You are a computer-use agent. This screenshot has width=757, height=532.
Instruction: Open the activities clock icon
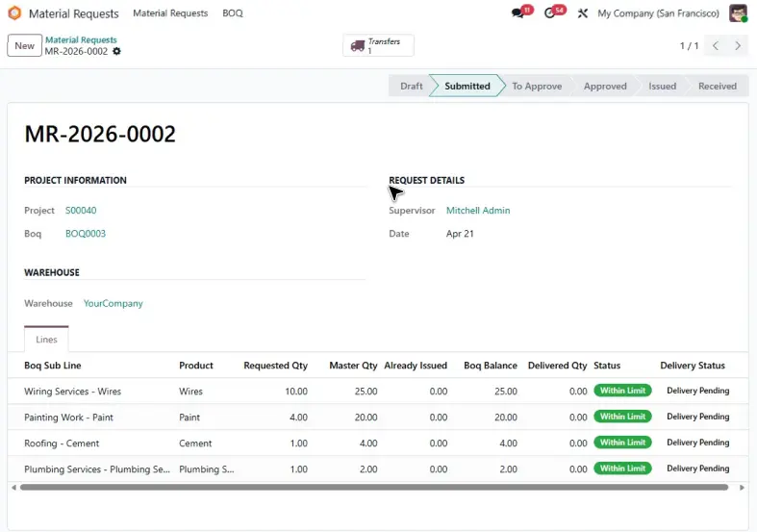[x=549, y=13]
